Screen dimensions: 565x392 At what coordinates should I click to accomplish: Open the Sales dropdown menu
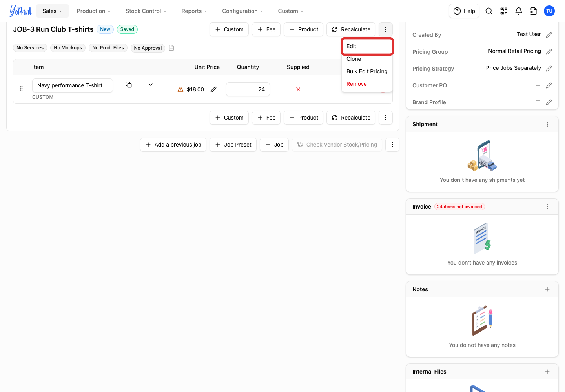53,11
